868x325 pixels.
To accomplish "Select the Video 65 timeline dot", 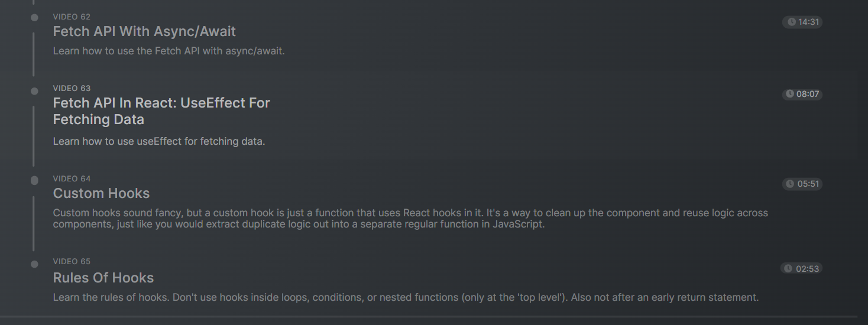I will [x=34, y=264].
